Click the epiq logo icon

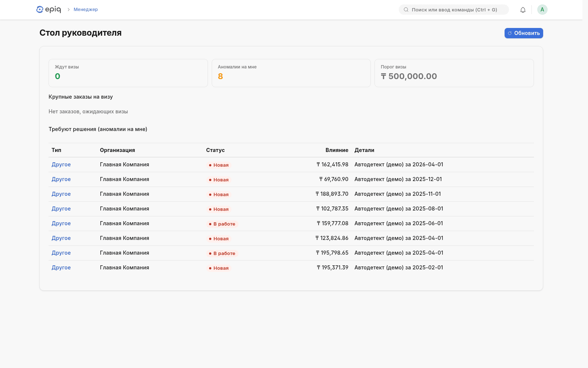click(40, 10)
